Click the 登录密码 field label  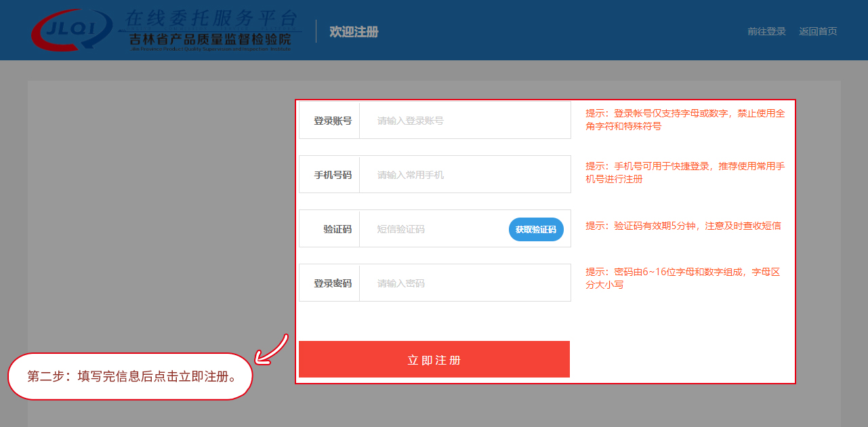[332, 283]
